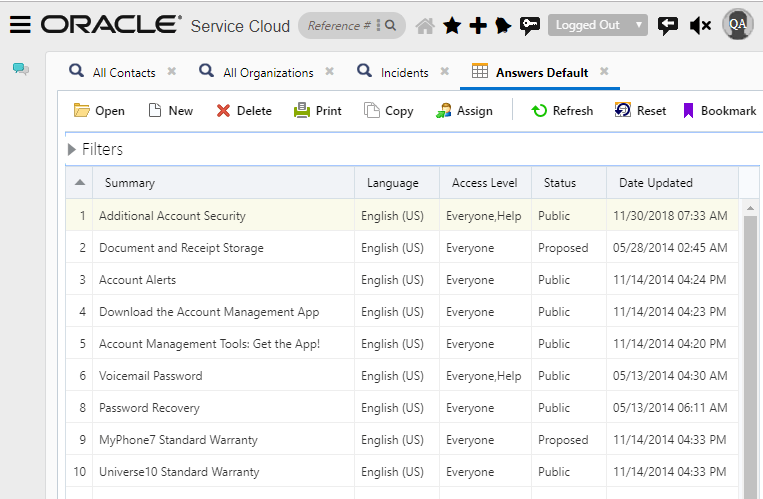Viewport: 763px width, 499px height.
Task: Select 'Password Recovery' row
Action: coord(402,407)
